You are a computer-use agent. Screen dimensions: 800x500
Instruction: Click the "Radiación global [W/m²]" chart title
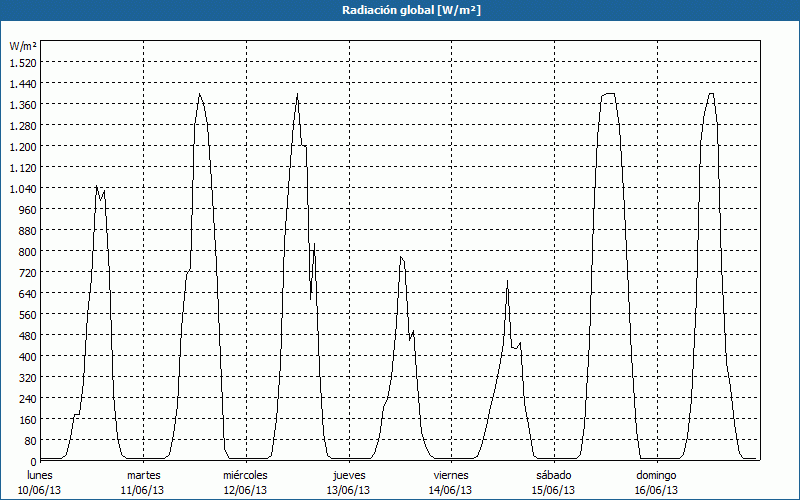pyautogui.click(x=400, y=10)
